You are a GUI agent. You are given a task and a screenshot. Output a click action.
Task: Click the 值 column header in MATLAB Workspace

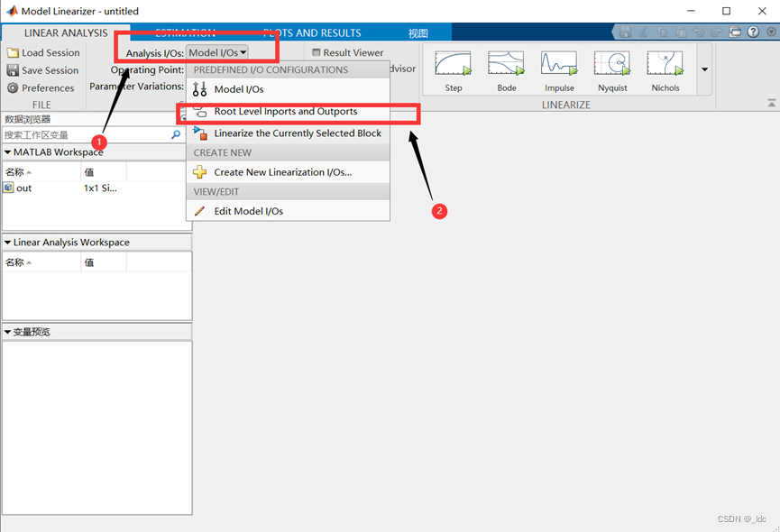[104, 172]
